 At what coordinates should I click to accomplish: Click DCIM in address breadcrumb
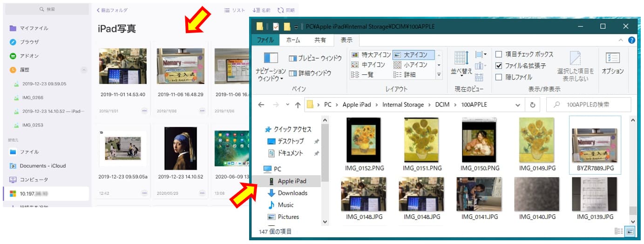[x=442, y=105]
